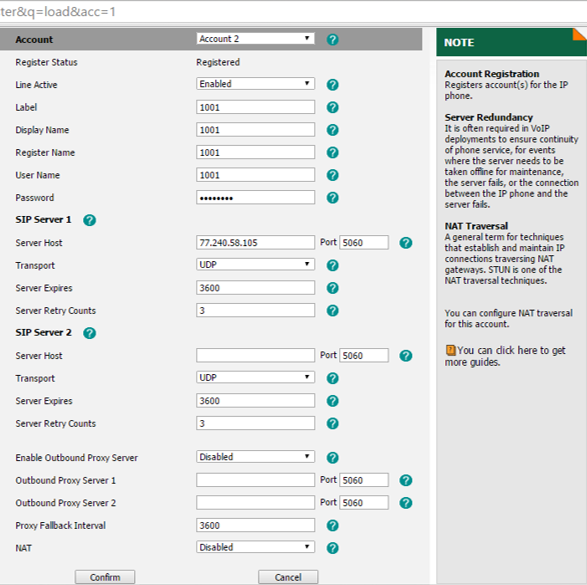Focus the Display Name input field
This screenshot has height=585, width=587.
[x=255, y=130]
